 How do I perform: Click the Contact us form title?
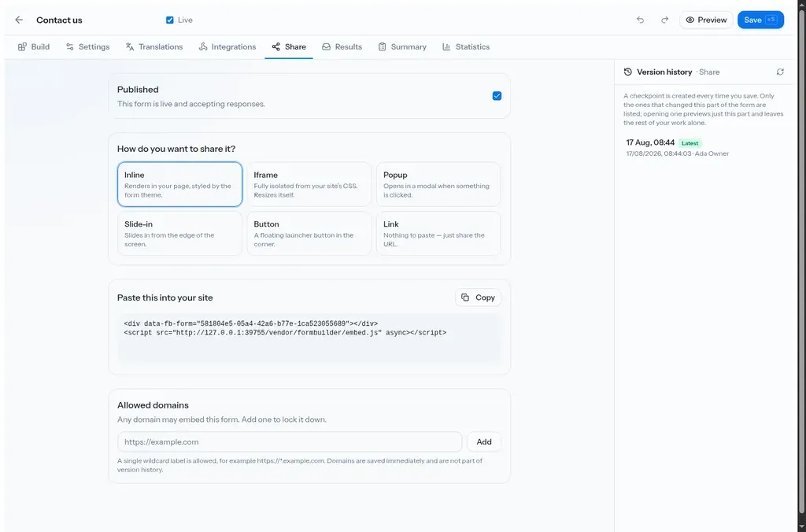(59, 20)
